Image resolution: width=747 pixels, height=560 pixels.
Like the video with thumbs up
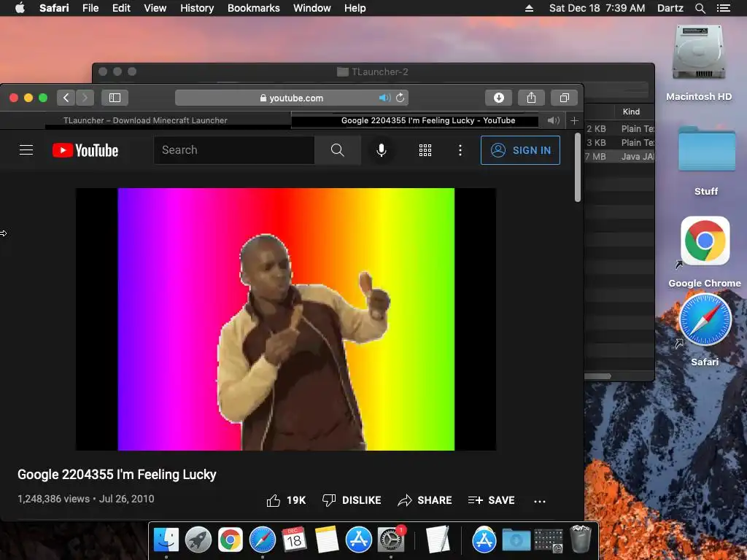tap(286, 500)
